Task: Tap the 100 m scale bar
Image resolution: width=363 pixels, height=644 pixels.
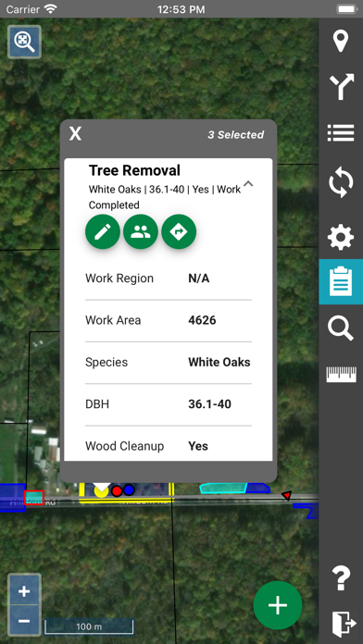Action: click(89, 625)
